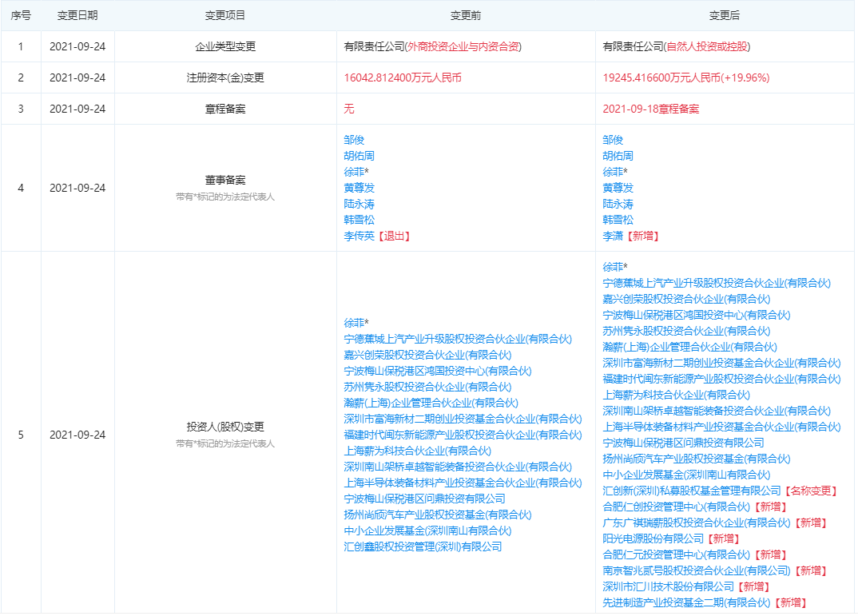The height and width of the screenshot is (616, 858).
Task: Open 宁波梅山保税港区问鼎投资有限公司 link under 变更后
Action: (x=683, y=443)
